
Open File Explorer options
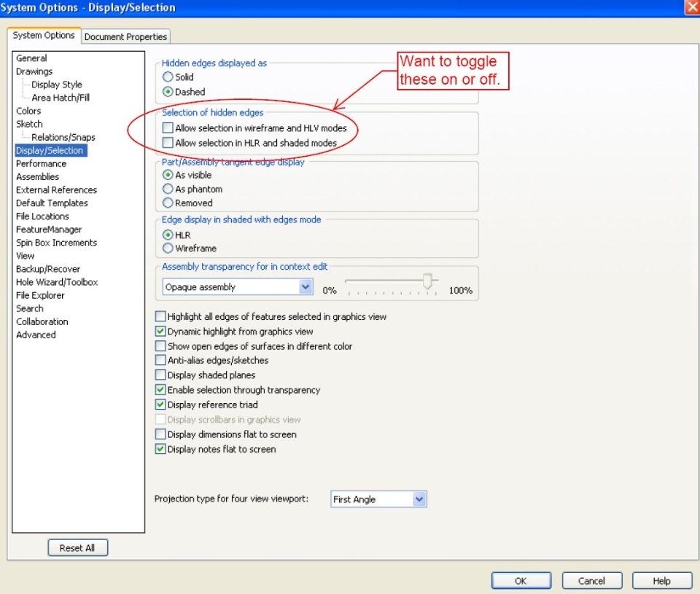click(x=40, y=295)
